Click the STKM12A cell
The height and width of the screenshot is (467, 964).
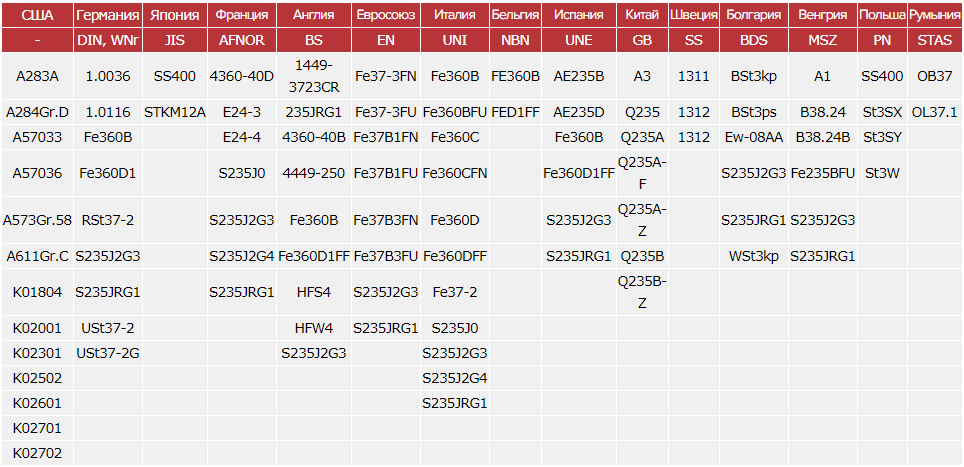[174, 112]
